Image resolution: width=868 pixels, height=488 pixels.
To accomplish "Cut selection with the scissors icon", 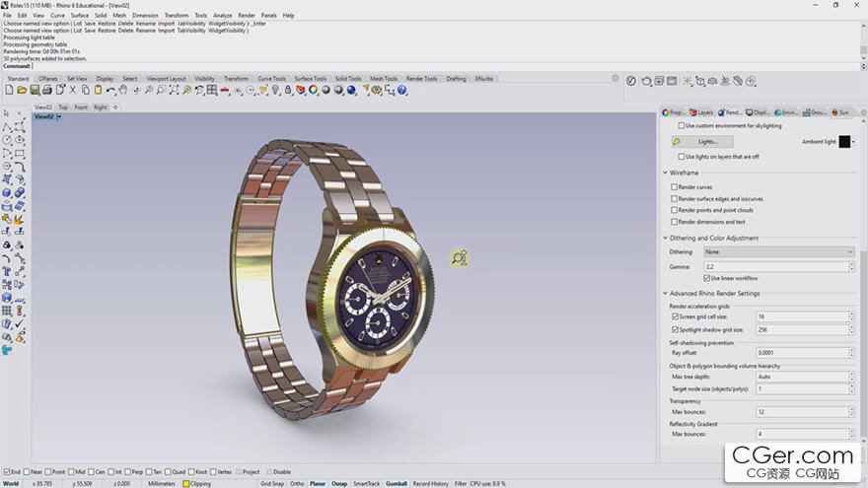I will (73, 90).
